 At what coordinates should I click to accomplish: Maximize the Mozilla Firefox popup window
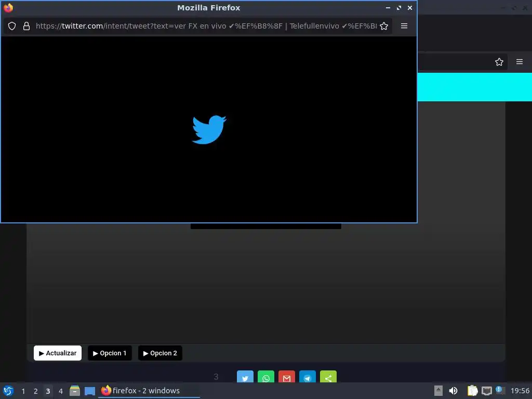click(399, 8)
